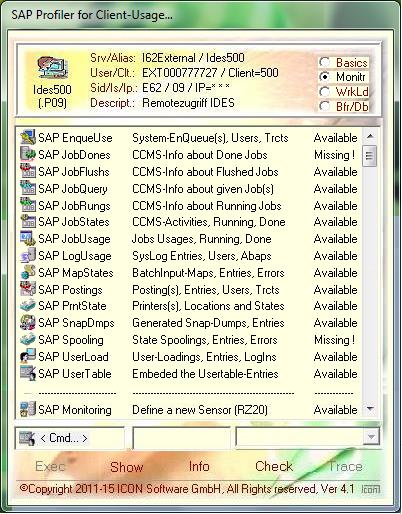Image resolution: width=402 pixels, height=514 pixels.
Task: Click the Show button
Action: pos(127,467)
